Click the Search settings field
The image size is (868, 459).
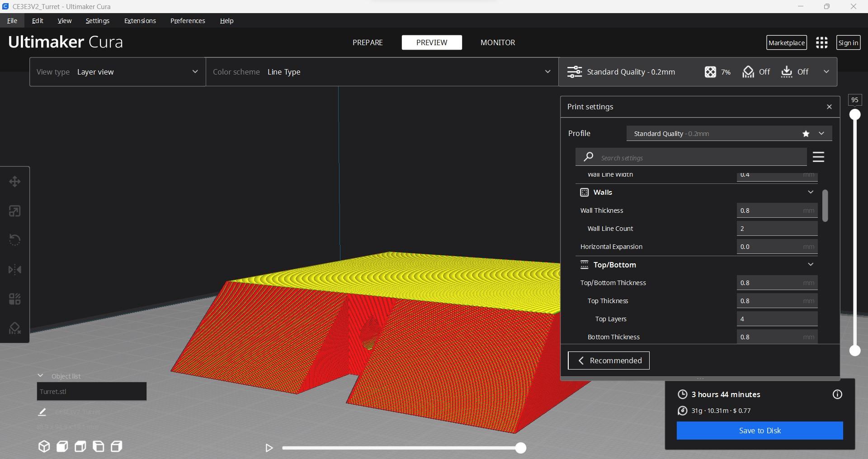click(x=691, y=157)
